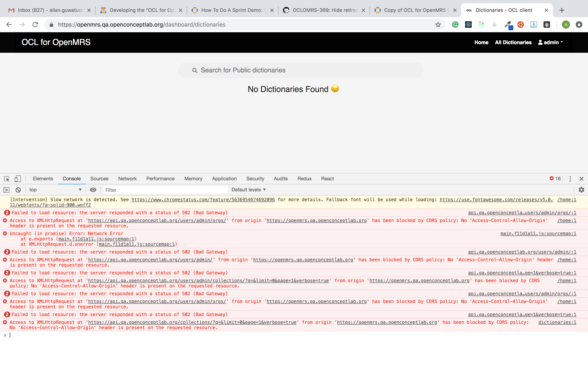Screen dimensions: 588x368
Task: Switch to How To Do A Sprint Demo tab
Action: coord(233,10)
